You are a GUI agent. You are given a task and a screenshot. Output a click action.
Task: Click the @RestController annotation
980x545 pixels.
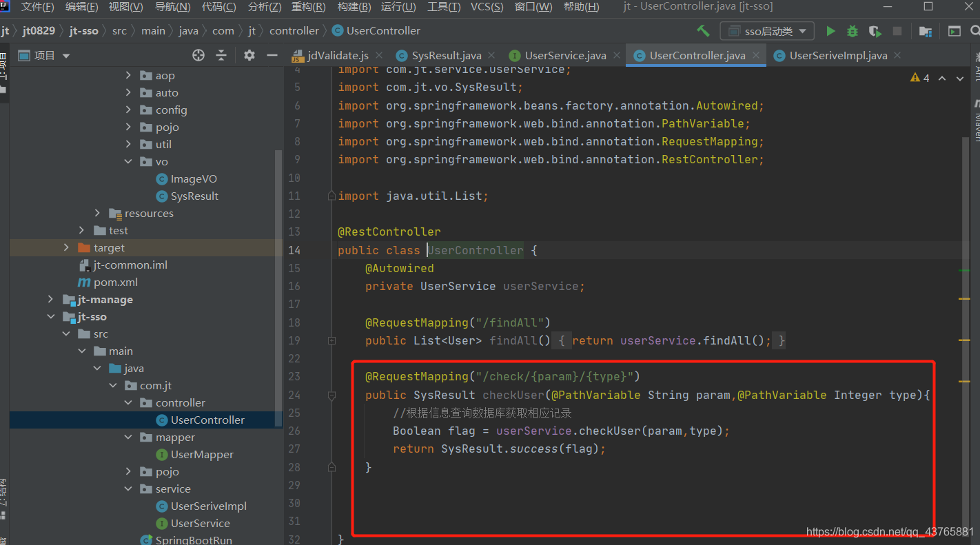(389, 232)
